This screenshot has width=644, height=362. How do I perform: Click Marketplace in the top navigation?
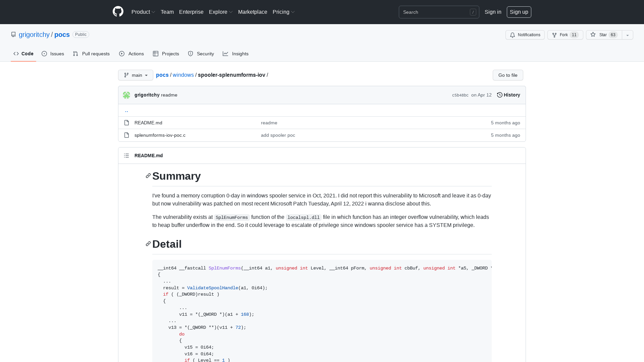253,12
